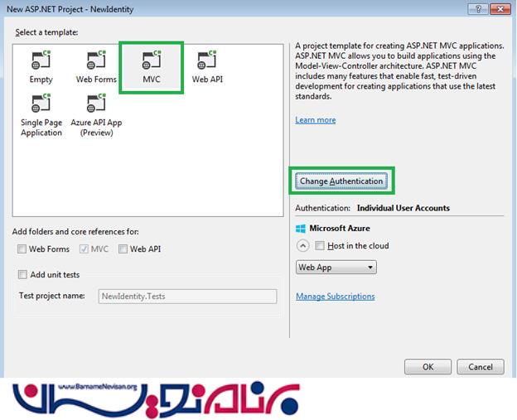The width and height of the screenshot is (517, 420).
Task: Check Host in the cloud option
Action: click(320, 245)
